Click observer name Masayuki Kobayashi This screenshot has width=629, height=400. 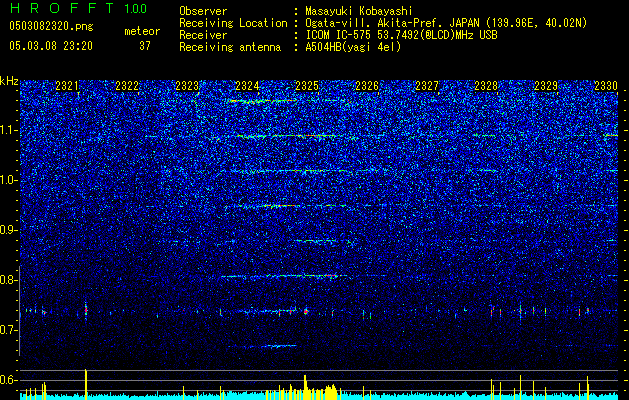(359, 11)
